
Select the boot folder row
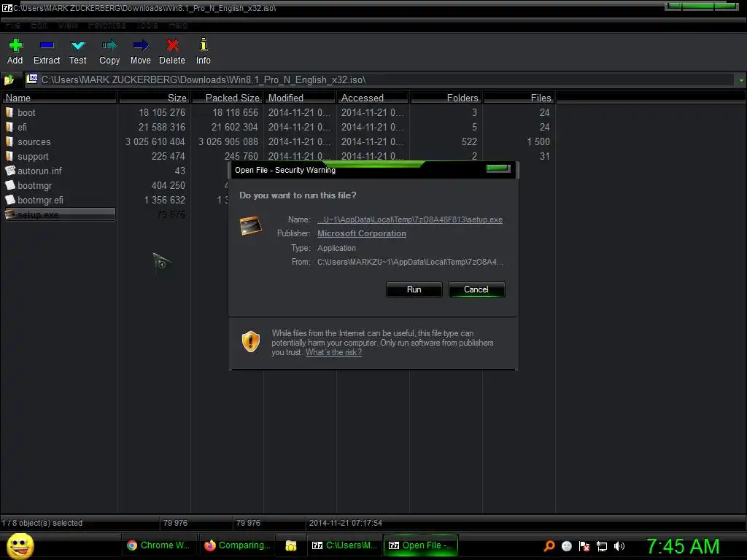coord(278,113)
